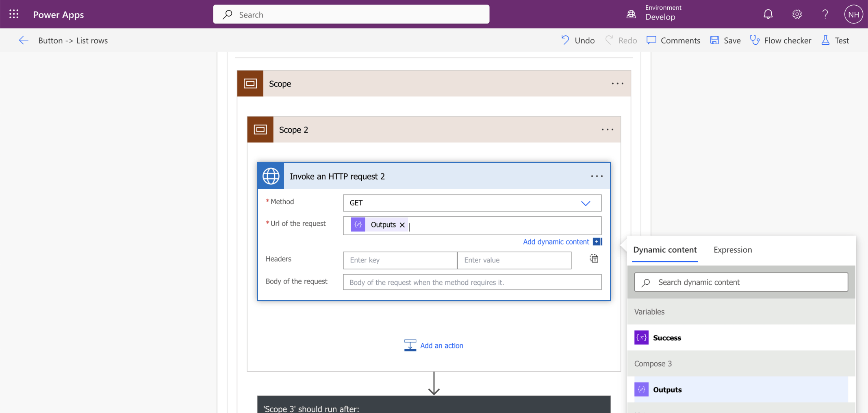
Task: Insert Outputs from Compose 3
Action: (x=741, y=389)
